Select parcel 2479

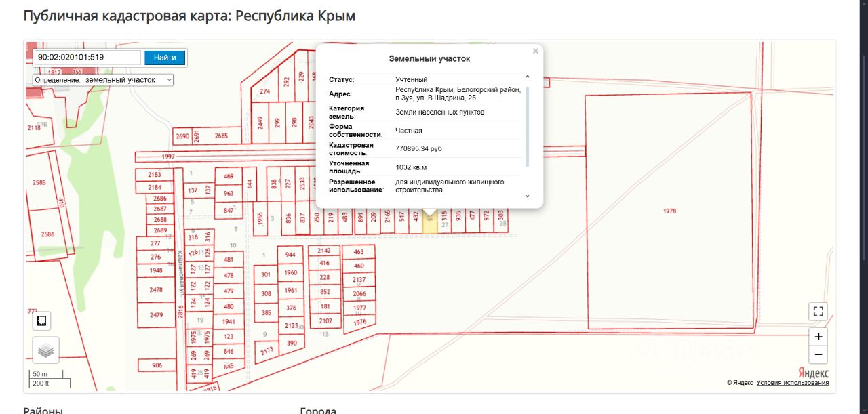(x=157, y=315)
